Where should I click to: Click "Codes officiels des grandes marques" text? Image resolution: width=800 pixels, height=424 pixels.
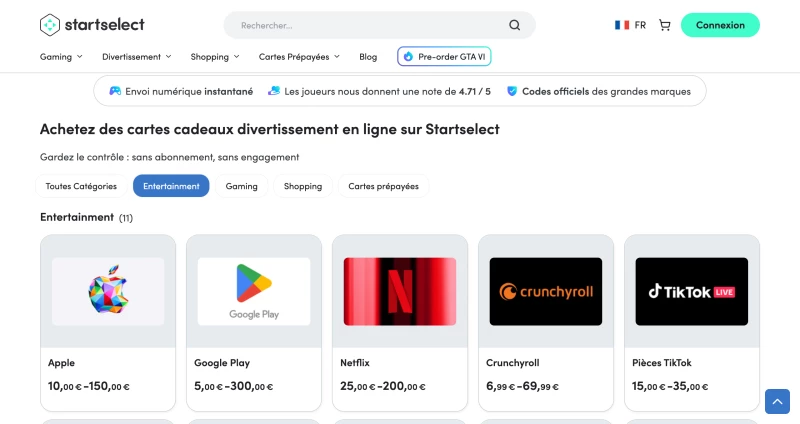pyautogui.click(x=606, y=91)
